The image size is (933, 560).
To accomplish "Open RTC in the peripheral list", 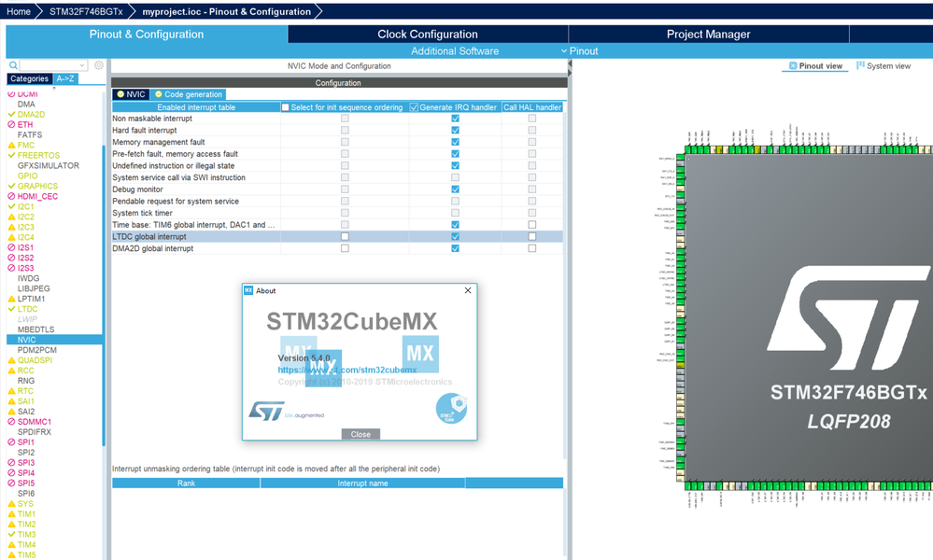I will click(x=25, y=391).
